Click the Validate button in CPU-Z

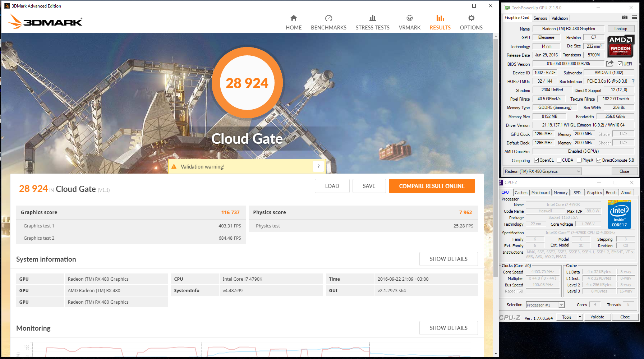click(597, 317)
